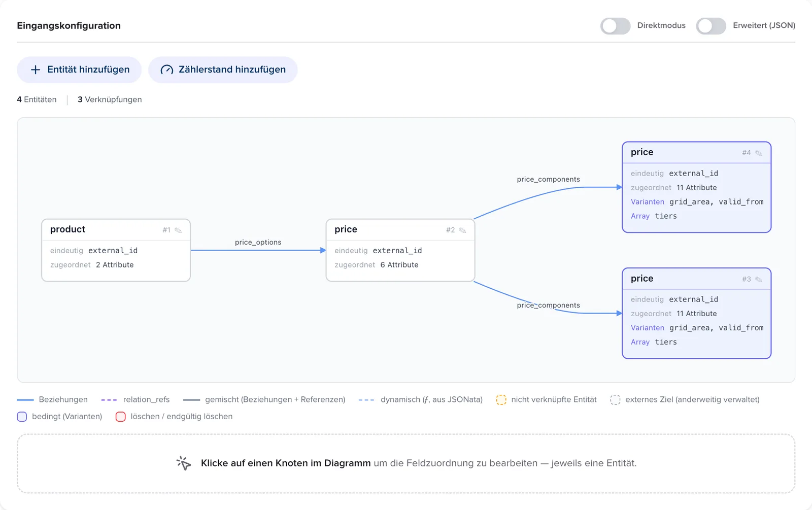The image size is (812, 510).
Task: Click 'Array tiers' in price #4 node
Action: (654, 216)
